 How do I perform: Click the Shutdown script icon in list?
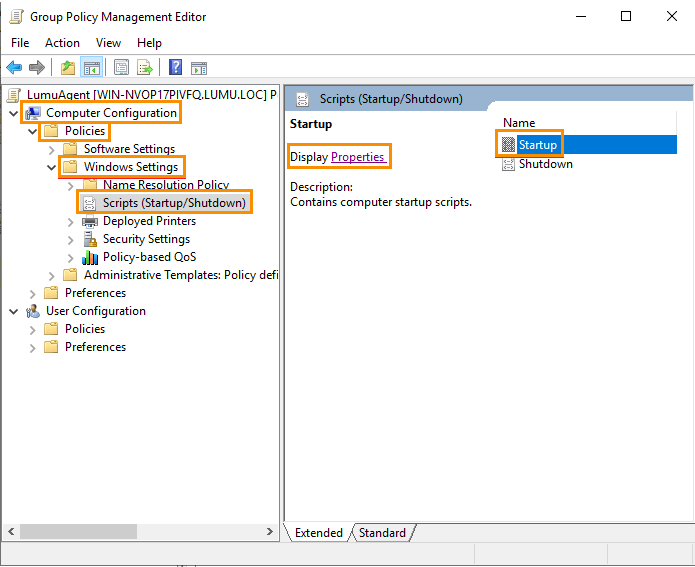[x=508, y=164]
